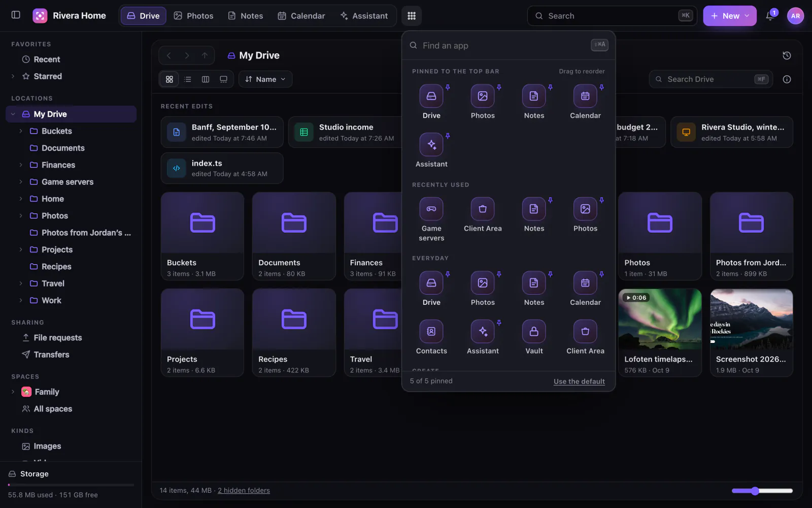Switch to the Calendar tab
The image size is (812, 508).
pos(301,16)
